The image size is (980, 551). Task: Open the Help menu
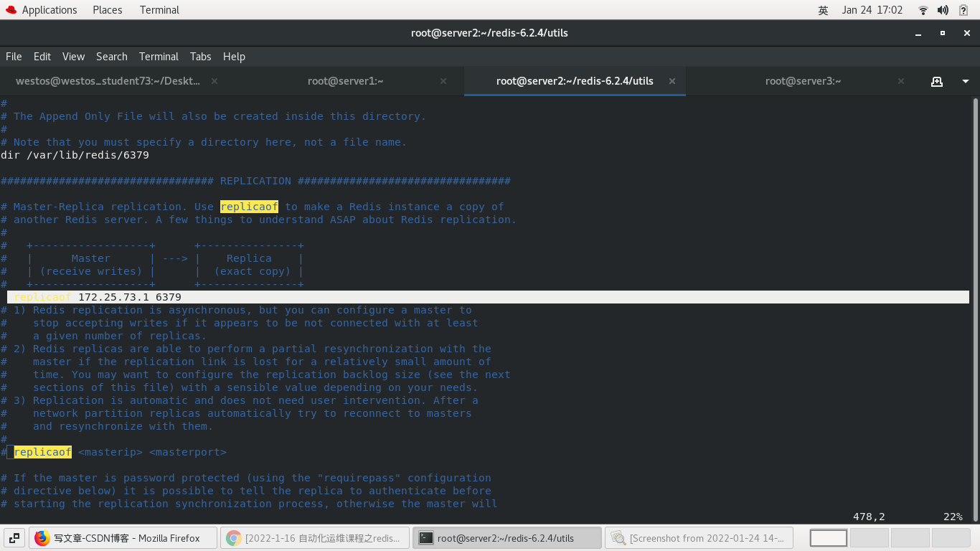(x=234, y=57)
